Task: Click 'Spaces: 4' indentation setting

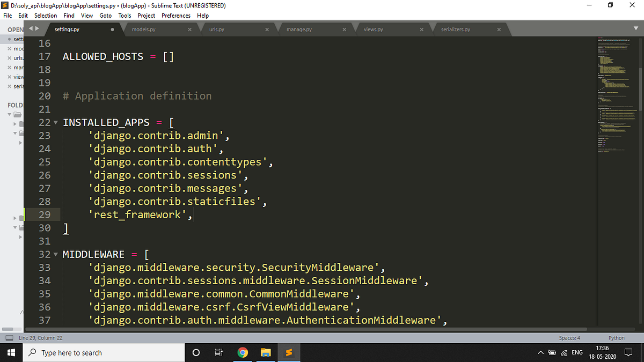Action: pyautogui.click(x=569, y=338)
